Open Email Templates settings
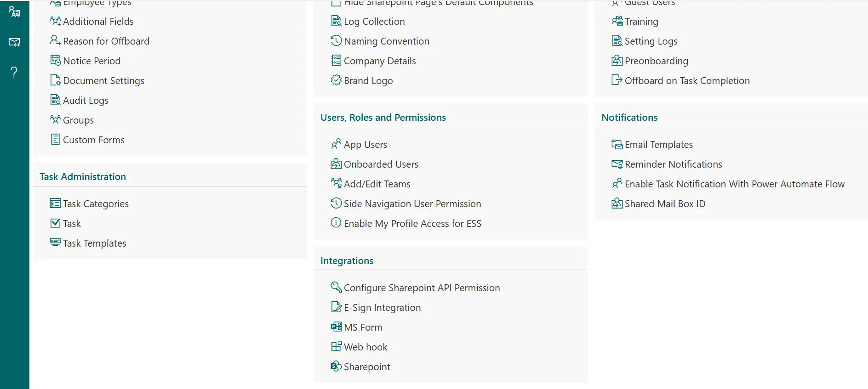The width and height of the screenshot is (868, 389). coord(658,145)
